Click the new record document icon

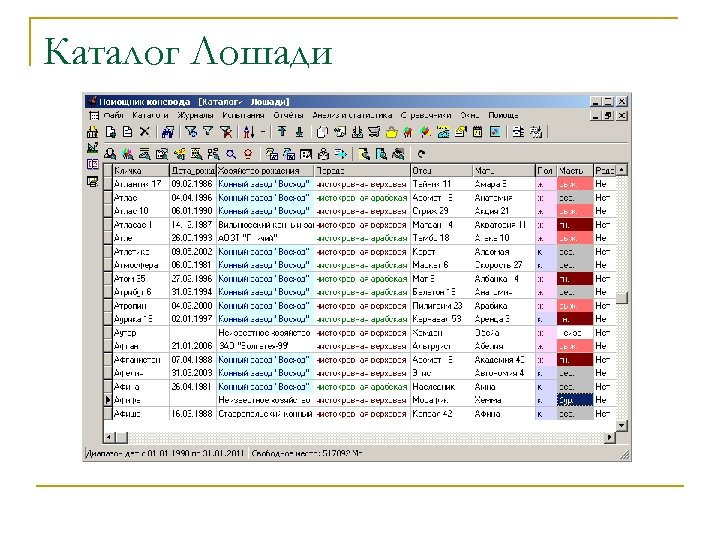click(x=111, y=132)
